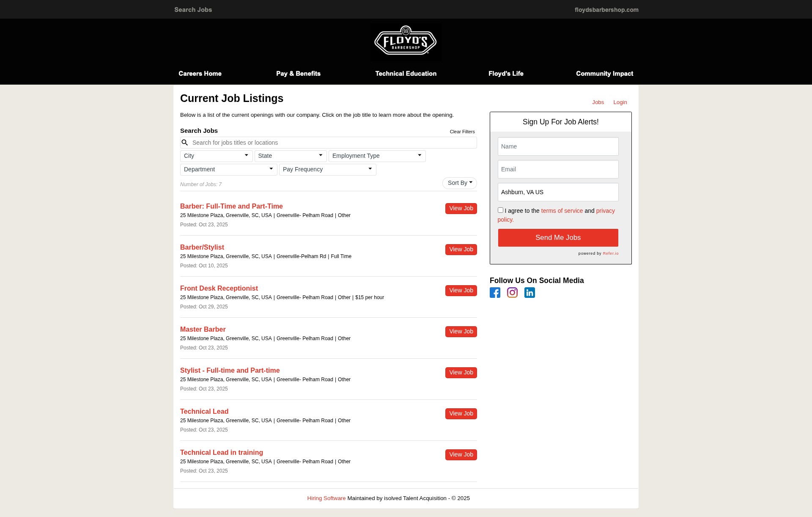Click 'Current Job Listings' heading
812x517 pixels.
click(232, 98)
